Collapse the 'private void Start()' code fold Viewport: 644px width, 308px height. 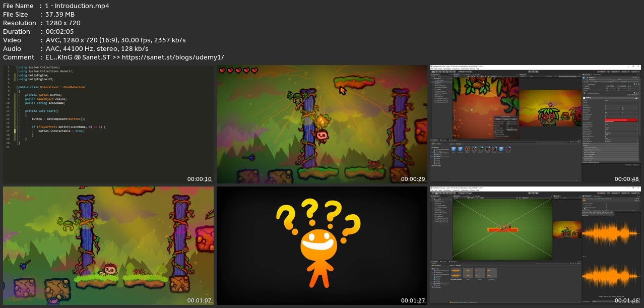(17, 111)
